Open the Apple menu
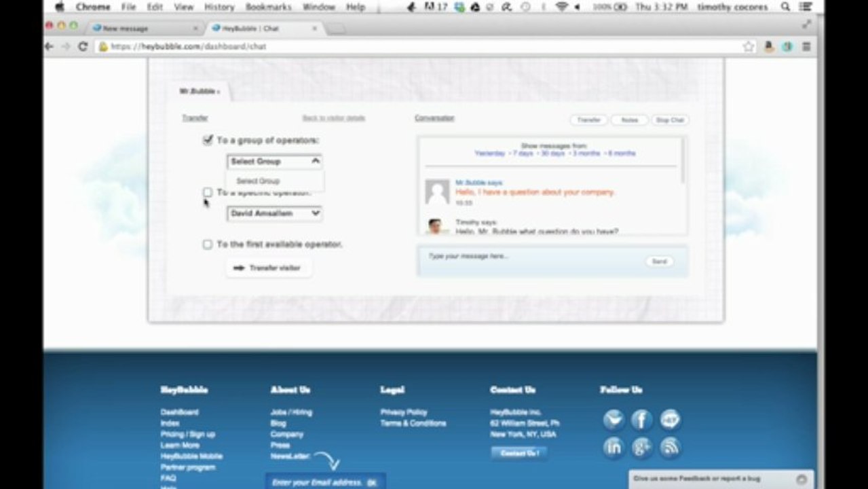The image size is (868, 489). click(x=60, y=7)
